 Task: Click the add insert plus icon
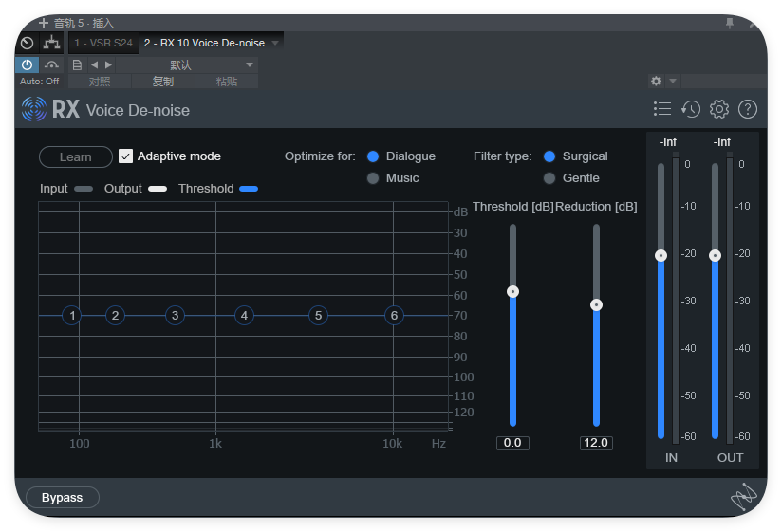[44, 23]
